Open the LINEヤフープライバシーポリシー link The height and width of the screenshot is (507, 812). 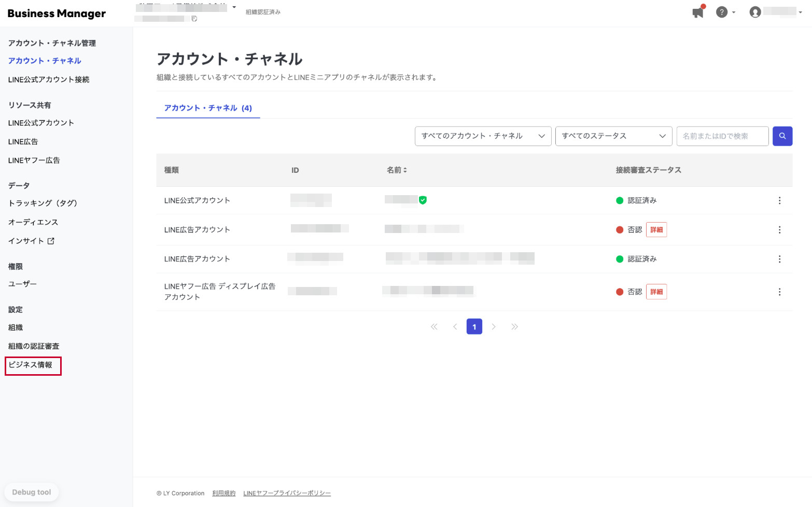click(x=287, y=493)
